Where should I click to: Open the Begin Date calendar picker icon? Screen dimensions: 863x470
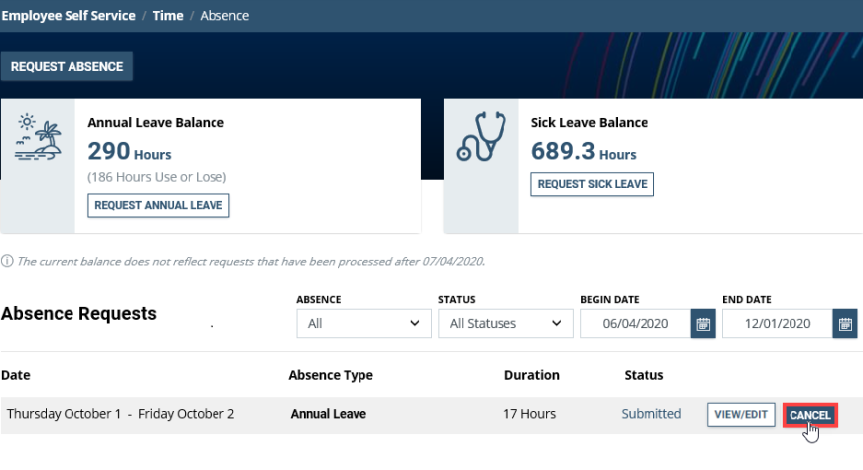point(703,324)
